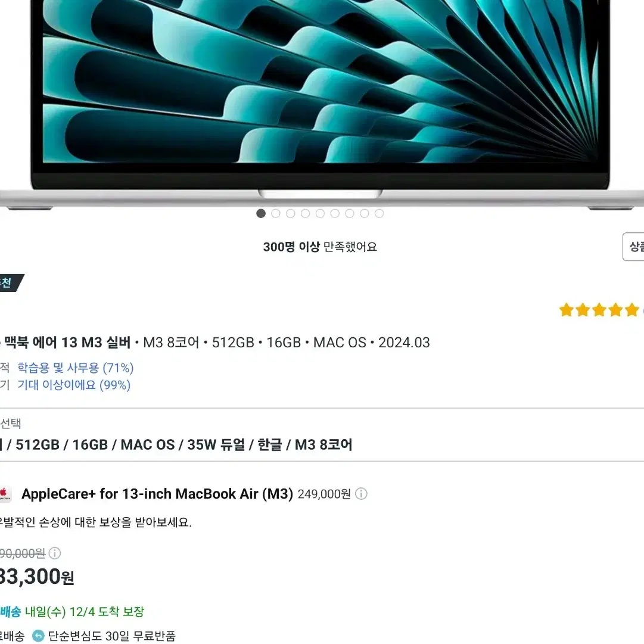Open 기대 이상이에요 (99%) review link
The width and height of the screenshot is (644, 644).
[74, 385]
